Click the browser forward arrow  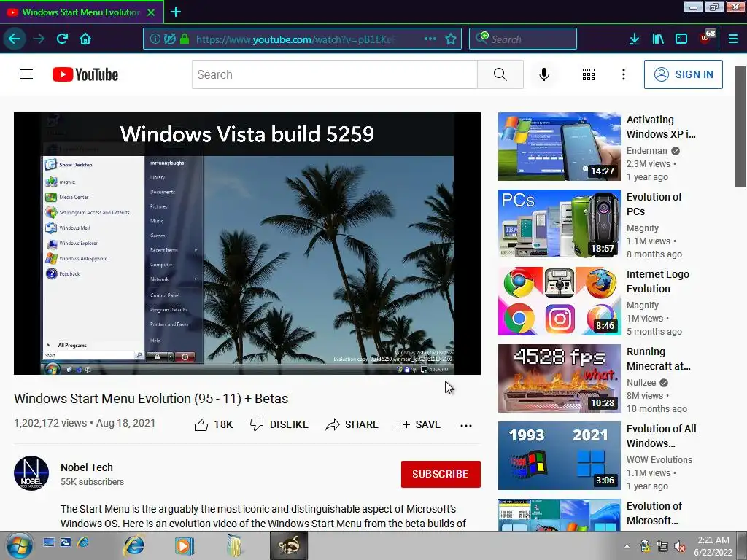(x=39, y=39)
